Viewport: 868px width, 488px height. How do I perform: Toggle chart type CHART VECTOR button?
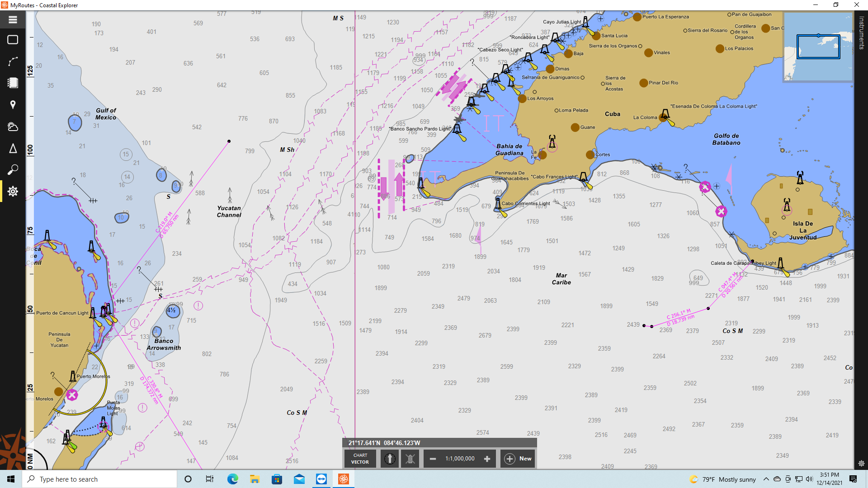(360, 459)
